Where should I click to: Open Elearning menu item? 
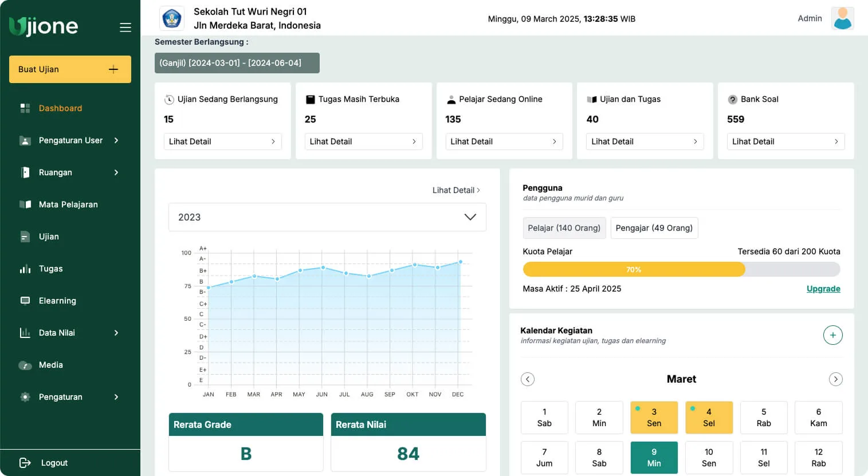pos(57,301)
